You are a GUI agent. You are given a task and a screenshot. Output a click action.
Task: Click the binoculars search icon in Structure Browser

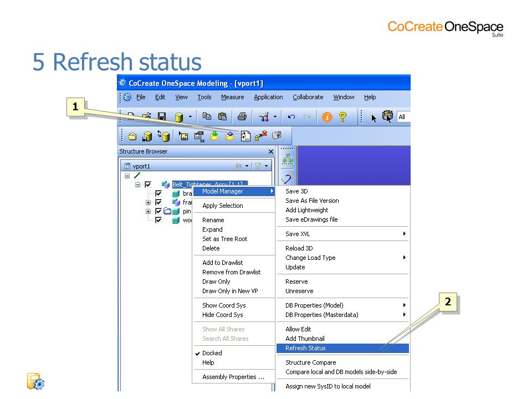tap(238, 166)
